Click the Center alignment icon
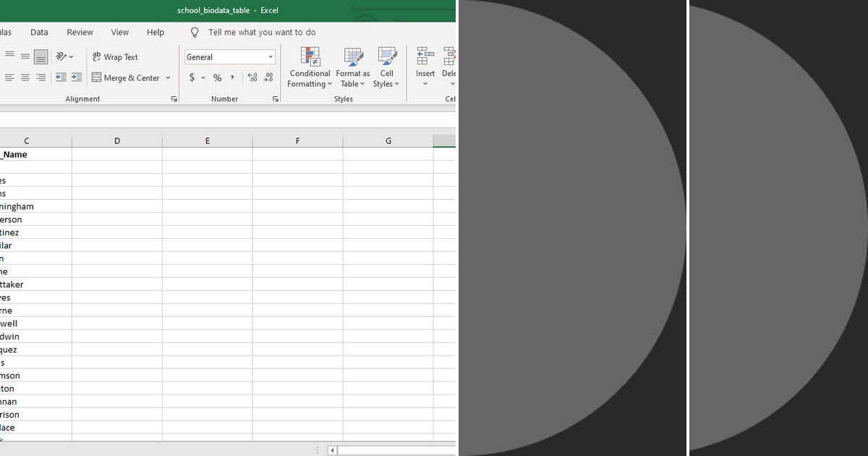The height and width of the screenshot is (456, 868). click(25, 77)
